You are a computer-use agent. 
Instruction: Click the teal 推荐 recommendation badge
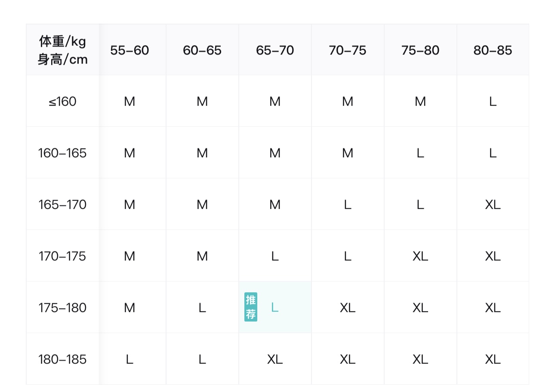[x=251, y=307]
